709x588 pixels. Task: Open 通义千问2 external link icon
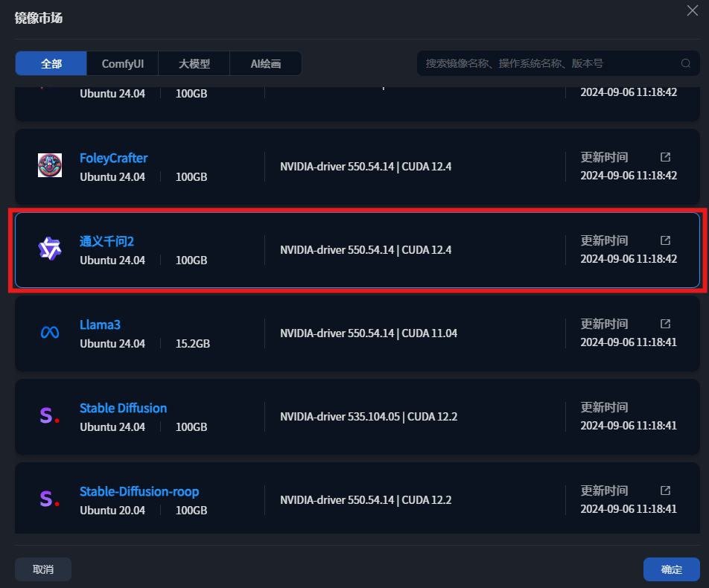(666, 240)
